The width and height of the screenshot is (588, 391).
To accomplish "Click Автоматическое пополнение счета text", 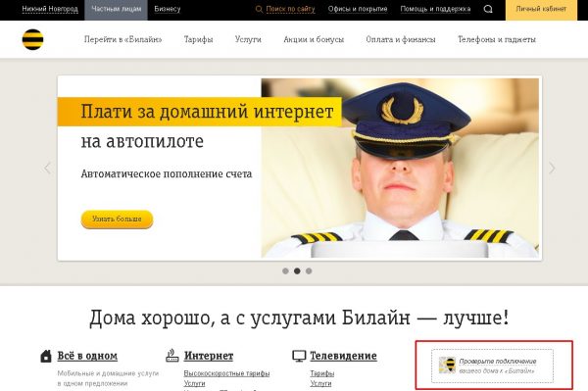I will [x=167, y=174].
